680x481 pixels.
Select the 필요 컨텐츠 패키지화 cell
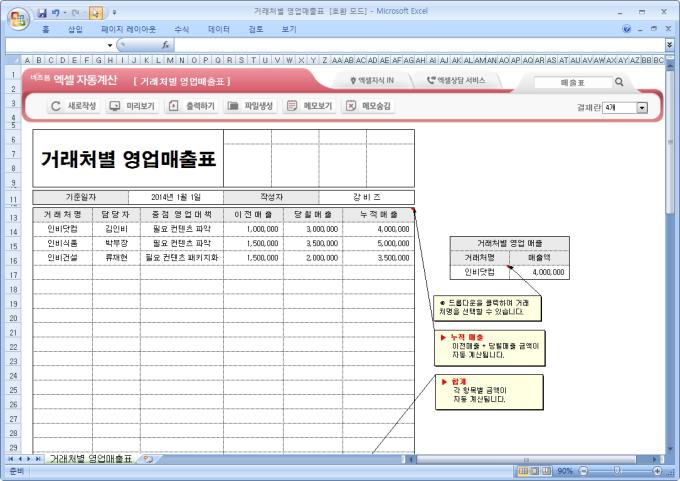click(182, 258)
